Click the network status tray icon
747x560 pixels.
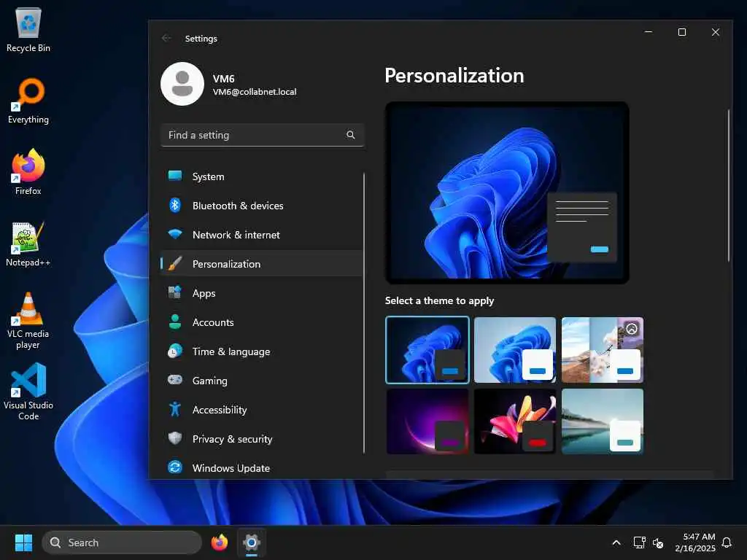pos(639,542)
